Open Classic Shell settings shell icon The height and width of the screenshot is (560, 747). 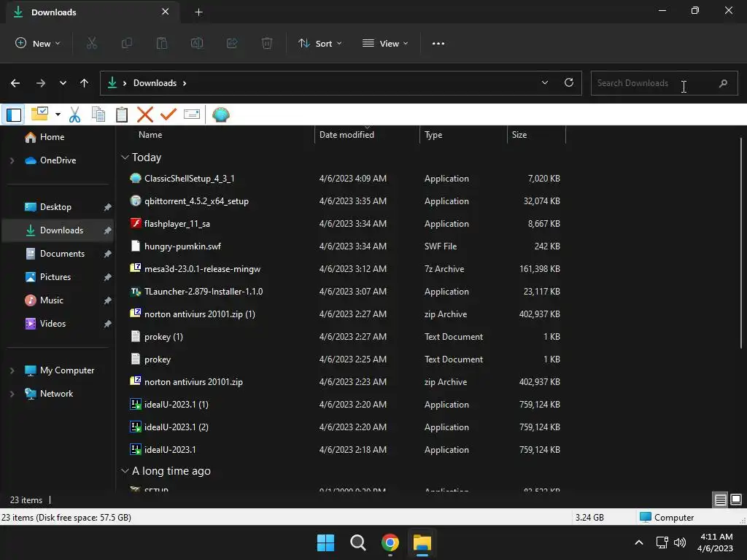(x=220, y=114)
